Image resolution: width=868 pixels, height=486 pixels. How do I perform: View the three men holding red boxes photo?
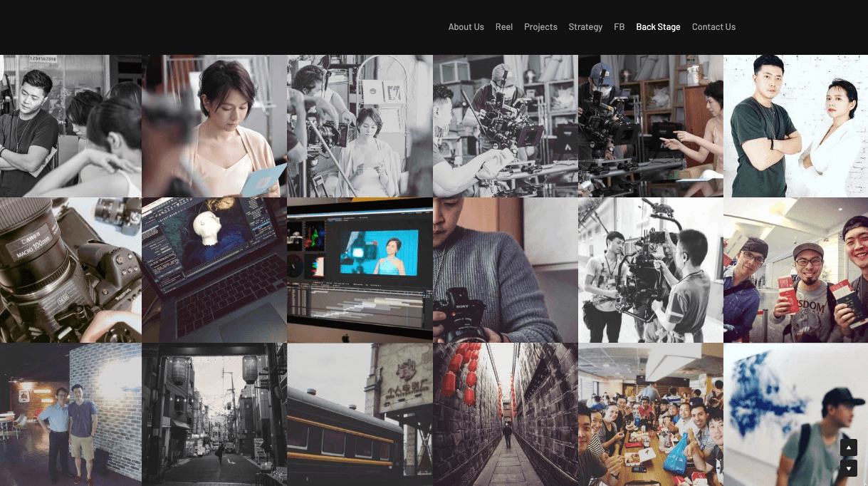pyautogui.click(x=795, y=270)
